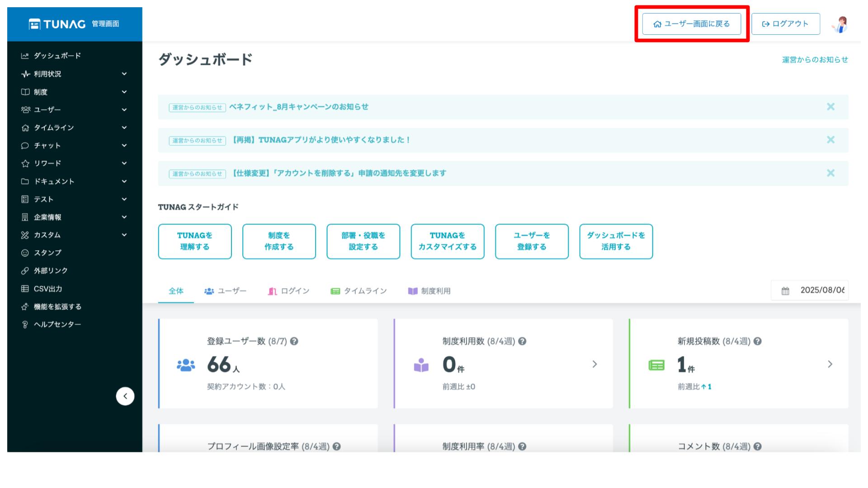Image resolution: width=868 pixels, height=488 pixels.
Task: Open 新規投稿数 card details arrow
Action: point(830,364)
